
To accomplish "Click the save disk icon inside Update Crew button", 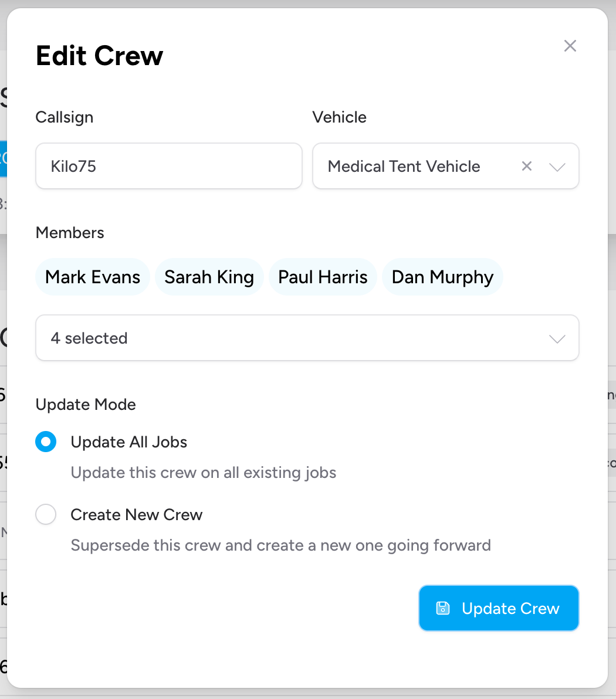I will click(x=443, y=608).
